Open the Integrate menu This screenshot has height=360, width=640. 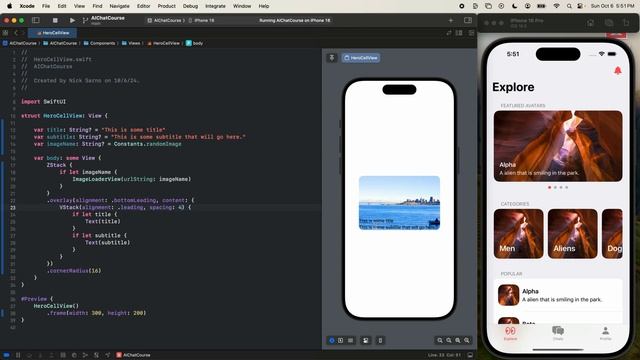[x=215, y=6]
